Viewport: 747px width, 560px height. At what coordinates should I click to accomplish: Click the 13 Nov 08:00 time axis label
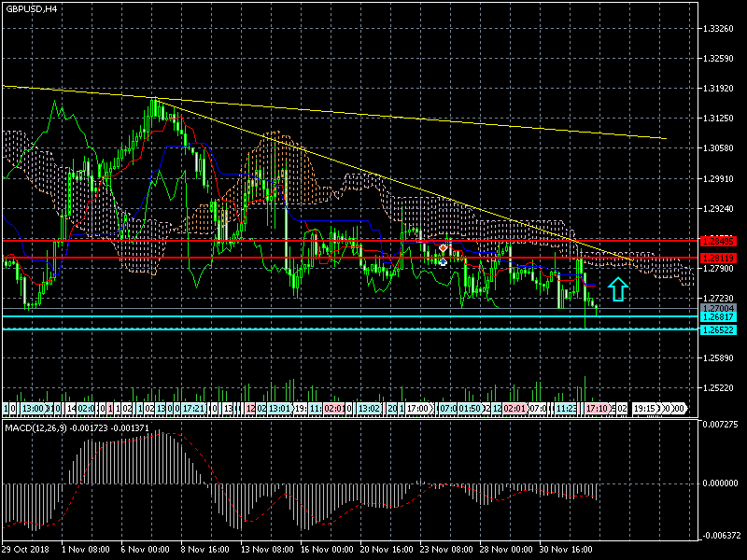(267, 551)
